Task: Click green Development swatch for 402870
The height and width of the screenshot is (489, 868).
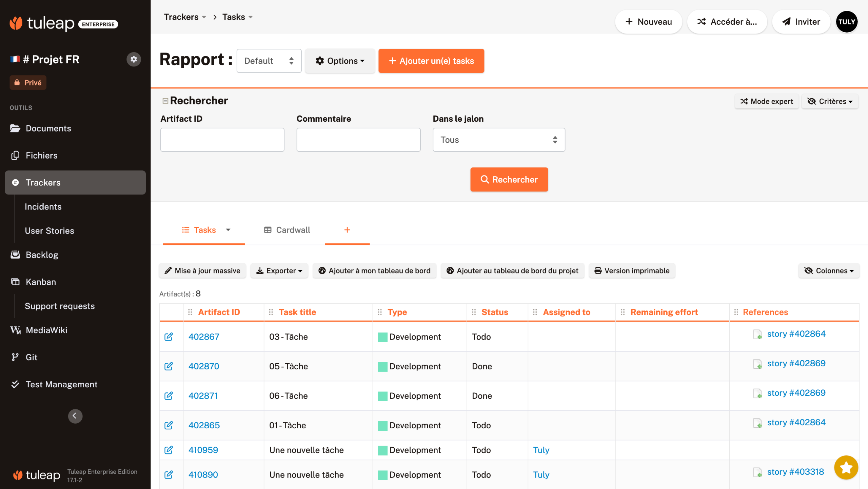Action: click(382, 366)
